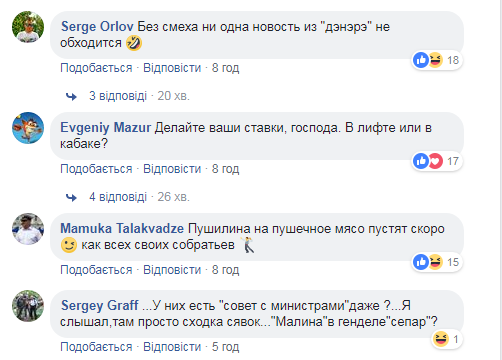Open the Serge Orlov name link
502x360 pixels.
point(97,27)
